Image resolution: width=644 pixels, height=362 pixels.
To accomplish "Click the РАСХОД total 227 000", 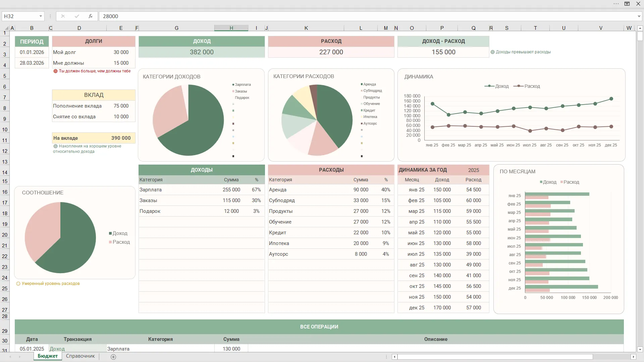I will 331,52.
